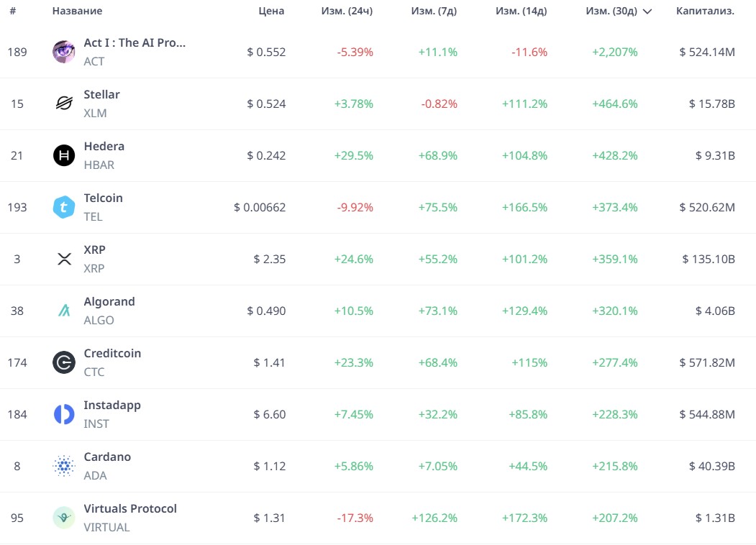756x545 pixels.
Task: Click the Hedera HBAR coin logo
Action: (63, 155)
